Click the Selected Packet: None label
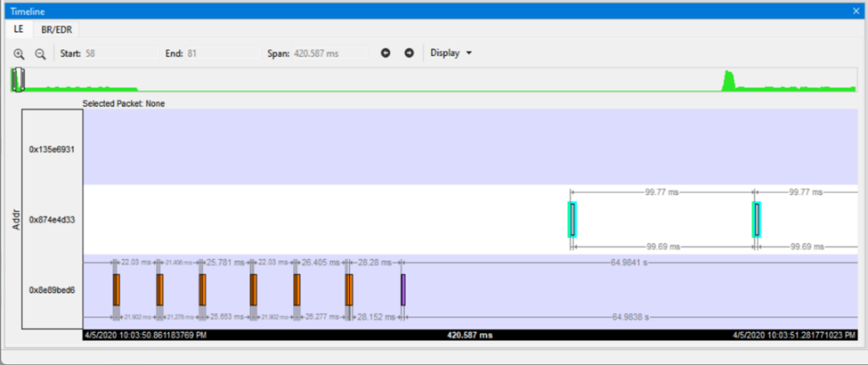The width and height of the screenshot is (868, 365). click(124, 103)
